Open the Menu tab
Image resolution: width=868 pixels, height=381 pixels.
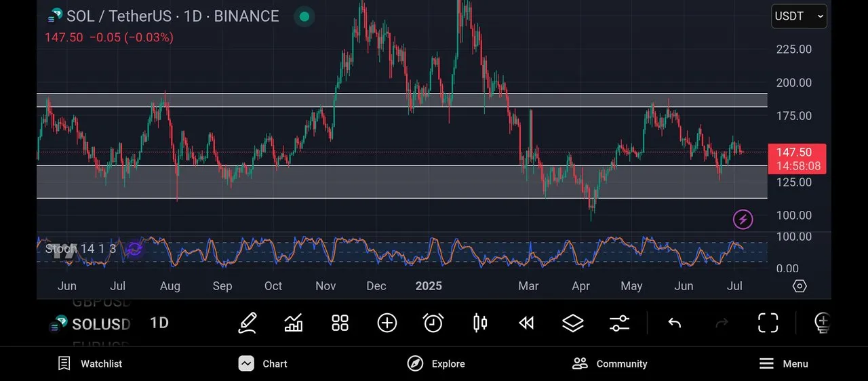point(783,363)
